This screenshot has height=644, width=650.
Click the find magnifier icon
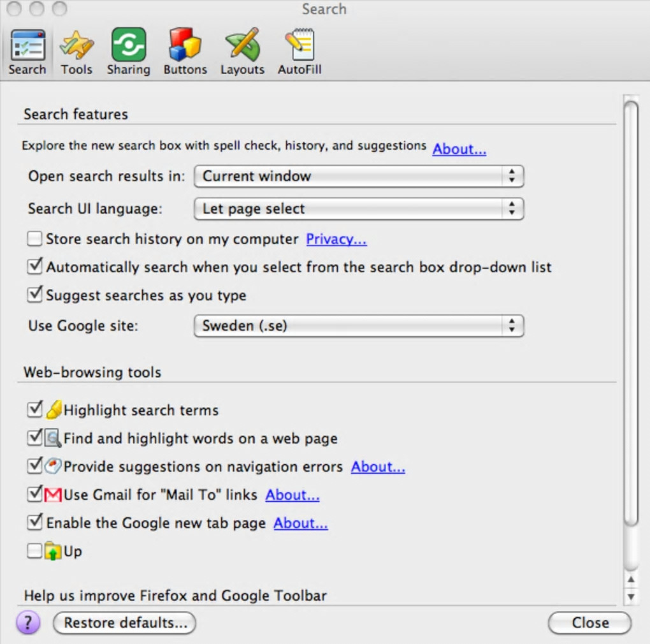click(x=53, y=438)
